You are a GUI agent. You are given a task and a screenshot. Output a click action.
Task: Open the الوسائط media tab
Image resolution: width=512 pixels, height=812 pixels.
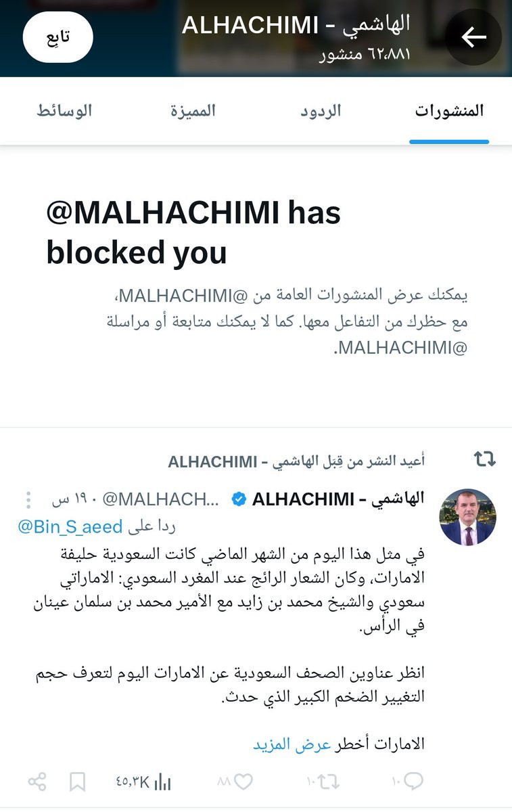[64, 111]
